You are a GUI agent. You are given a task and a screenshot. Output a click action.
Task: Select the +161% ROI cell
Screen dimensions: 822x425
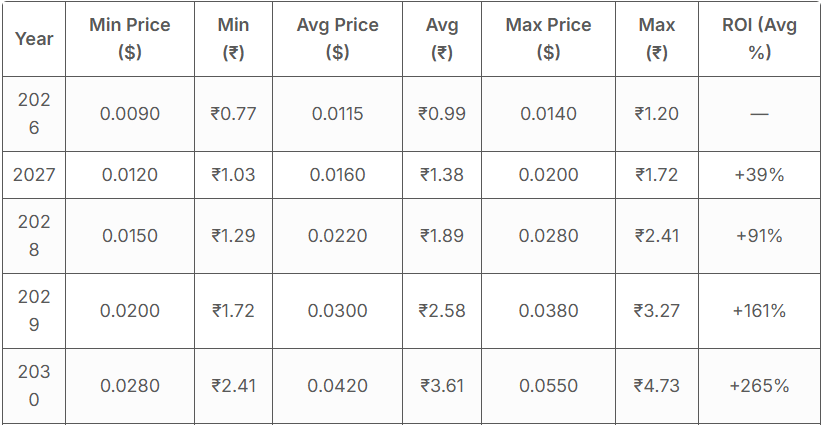(x=759, y=311)
